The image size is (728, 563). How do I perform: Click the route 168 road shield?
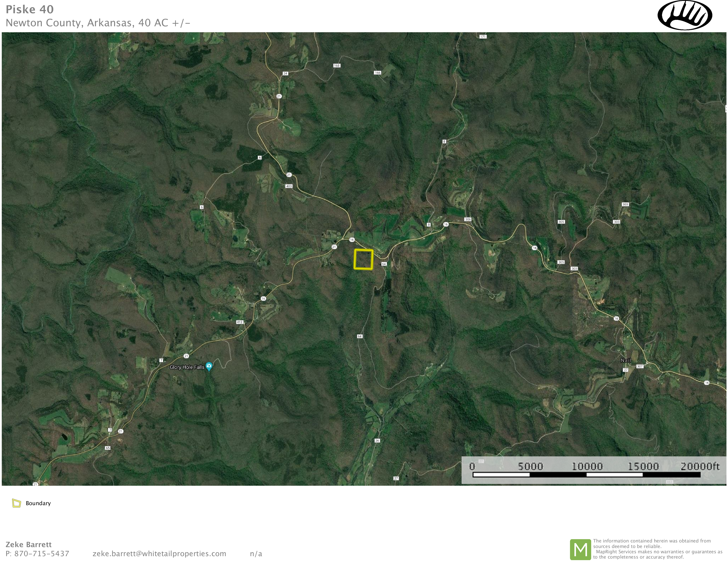[337, 65]
